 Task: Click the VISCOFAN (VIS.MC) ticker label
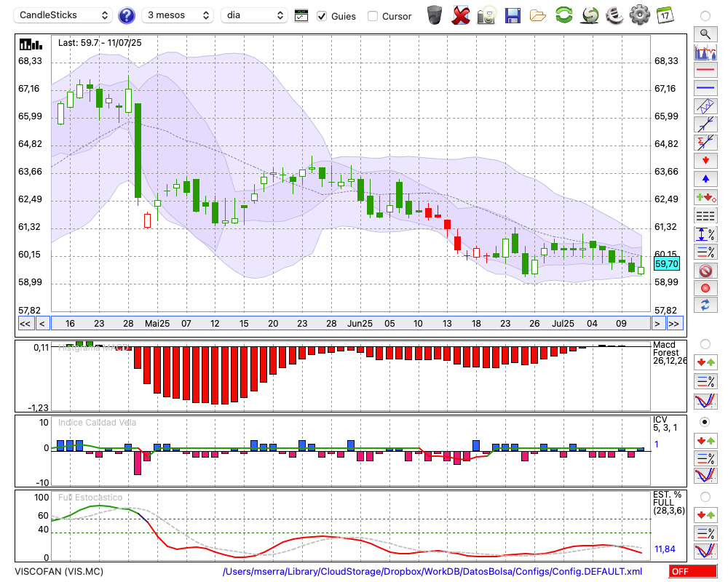59,571
